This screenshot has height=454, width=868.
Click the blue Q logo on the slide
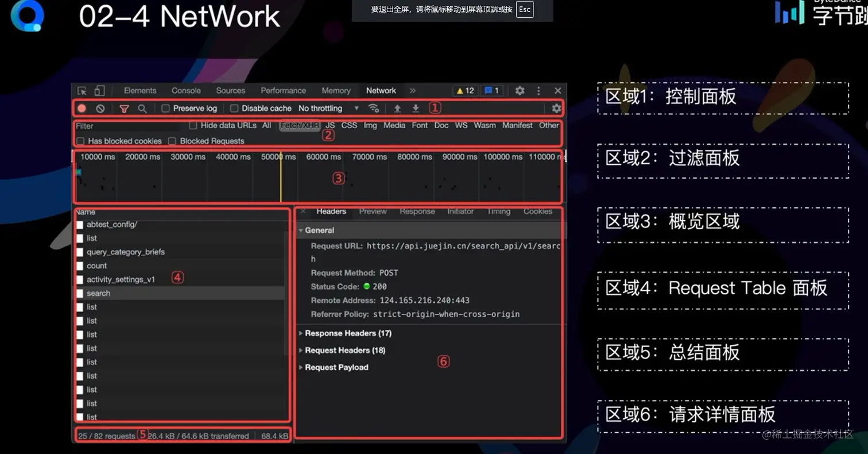(28, 16)
